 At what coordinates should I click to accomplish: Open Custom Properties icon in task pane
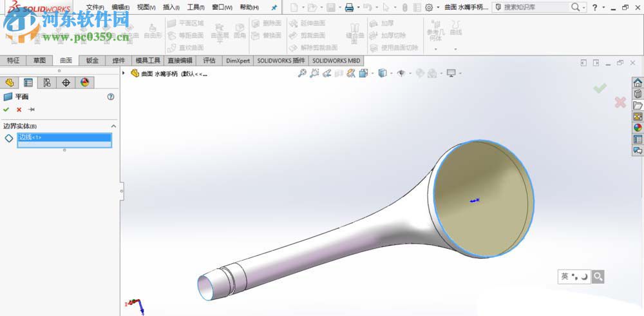coord(638,139)
